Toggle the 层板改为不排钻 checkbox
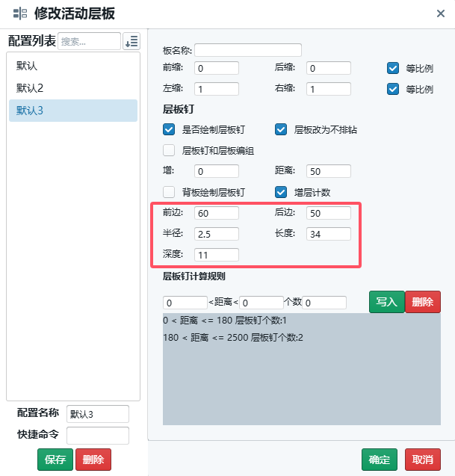This screenshot has height=476, width=455. pos(282,129)
